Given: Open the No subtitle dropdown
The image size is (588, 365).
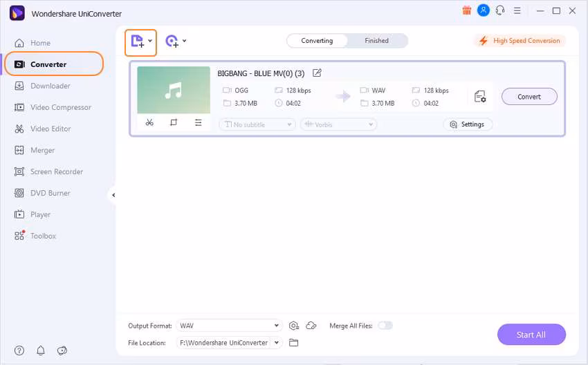Looking at the screenshot, I should coord(257,124).
